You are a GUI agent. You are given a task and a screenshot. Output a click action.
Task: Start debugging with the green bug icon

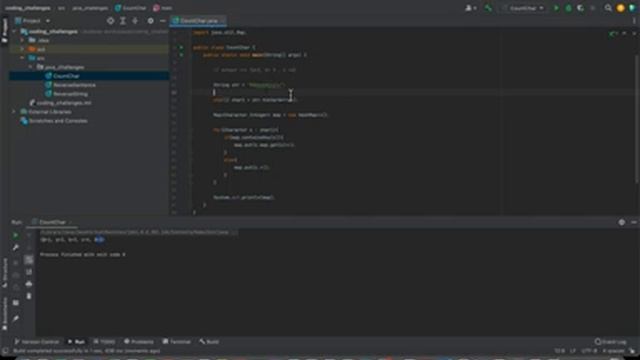568,8
